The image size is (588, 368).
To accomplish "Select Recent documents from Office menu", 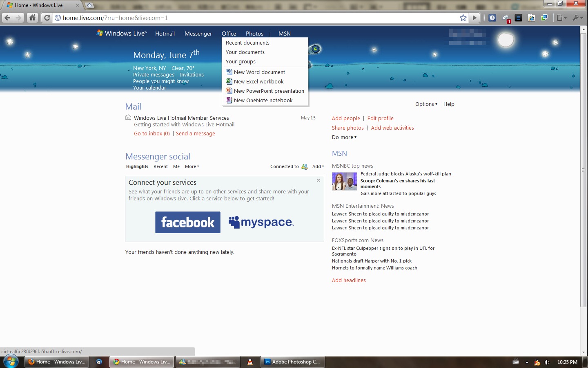I will click(x=247, y=43).
